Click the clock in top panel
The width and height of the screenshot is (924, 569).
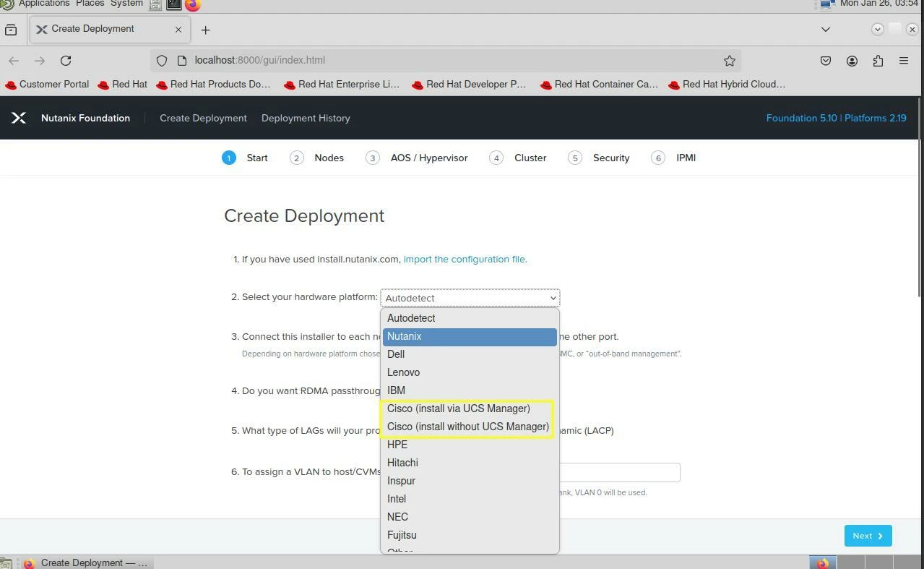pos(879,4)
